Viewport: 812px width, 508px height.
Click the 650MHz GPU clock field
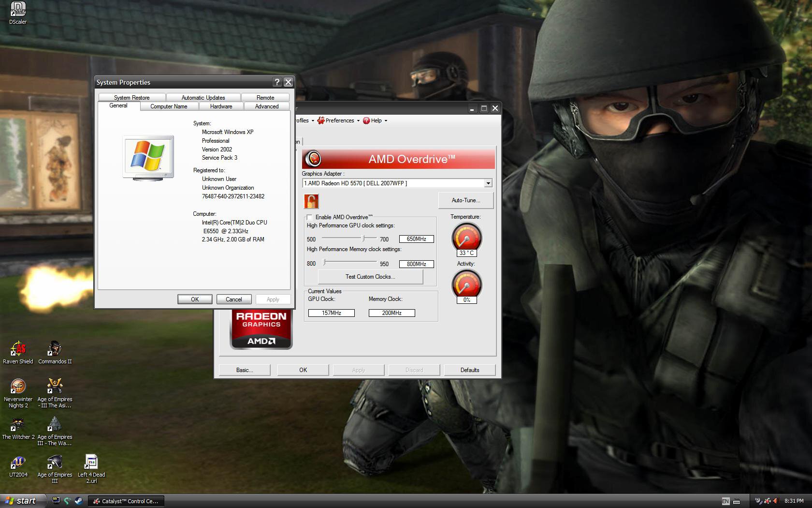pos(417,239)
